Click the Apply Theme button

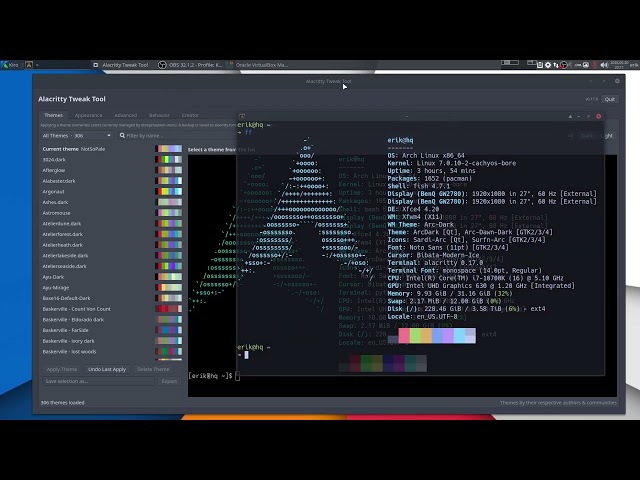tap(62, 369)
